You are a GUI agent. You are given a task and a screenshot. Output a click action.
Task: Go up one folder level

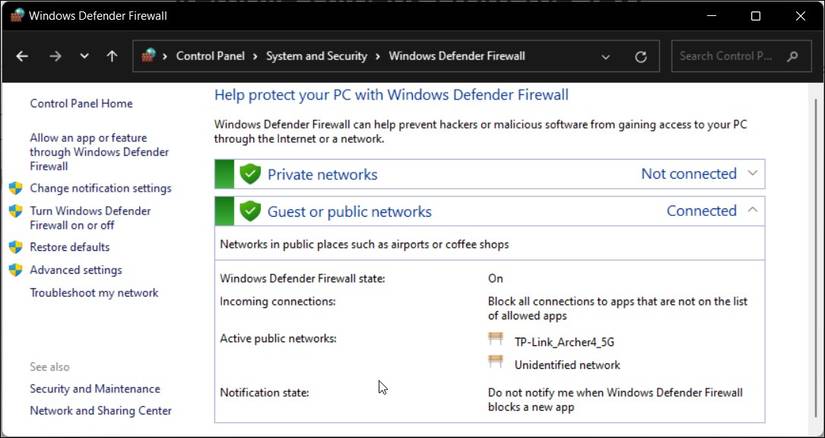pyautogui.click(x=112, y=57)
